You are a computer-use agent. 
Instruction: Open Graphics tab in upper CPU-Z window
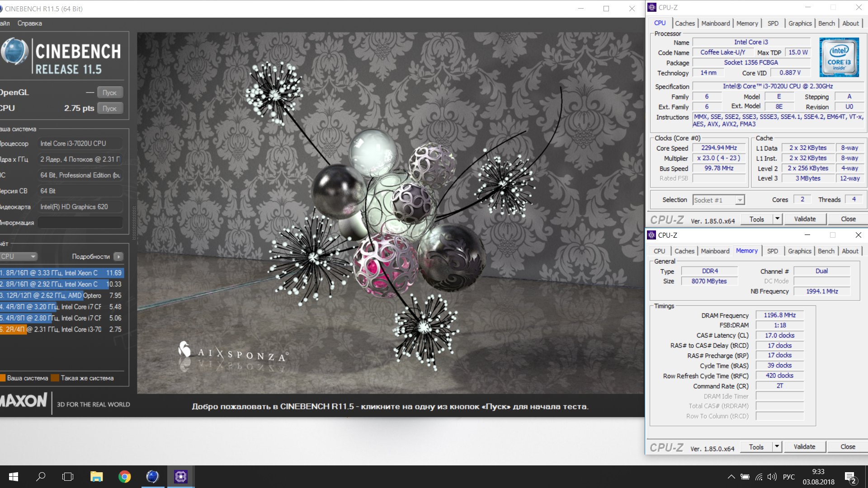[x=800, y=23]
